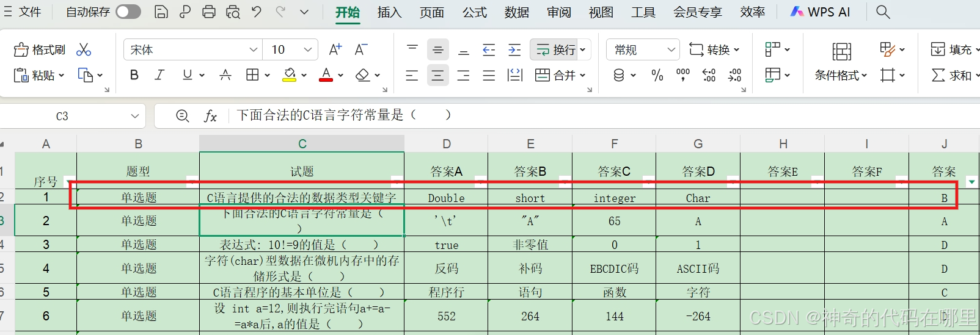Viewport: 980px width, 335px height.
Task: Open the 页面 ribbon tab
Action: (432, 12)
